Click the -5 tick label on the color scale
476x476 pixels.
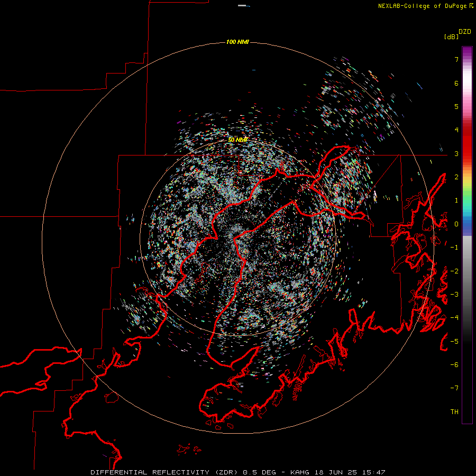(454, 342)
